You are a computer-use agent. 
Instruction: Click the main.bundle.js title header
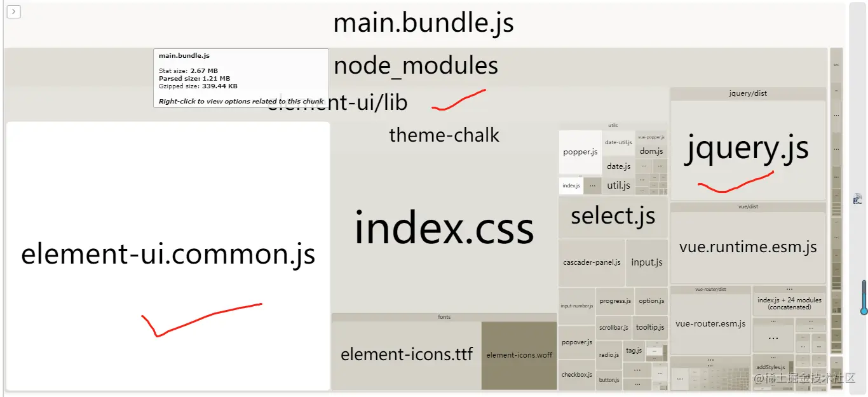pos(423,24)
